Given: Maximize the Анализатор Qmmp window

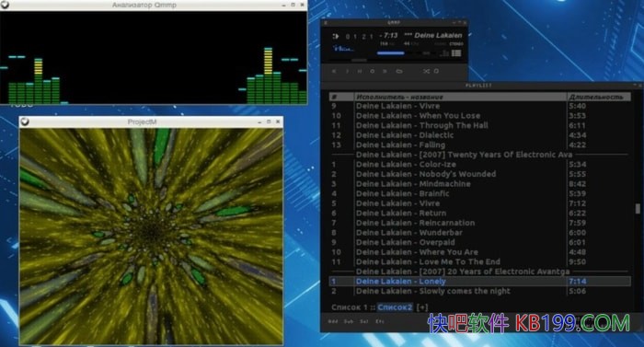Looking at the screenshot, I should (x=293, y=5).
